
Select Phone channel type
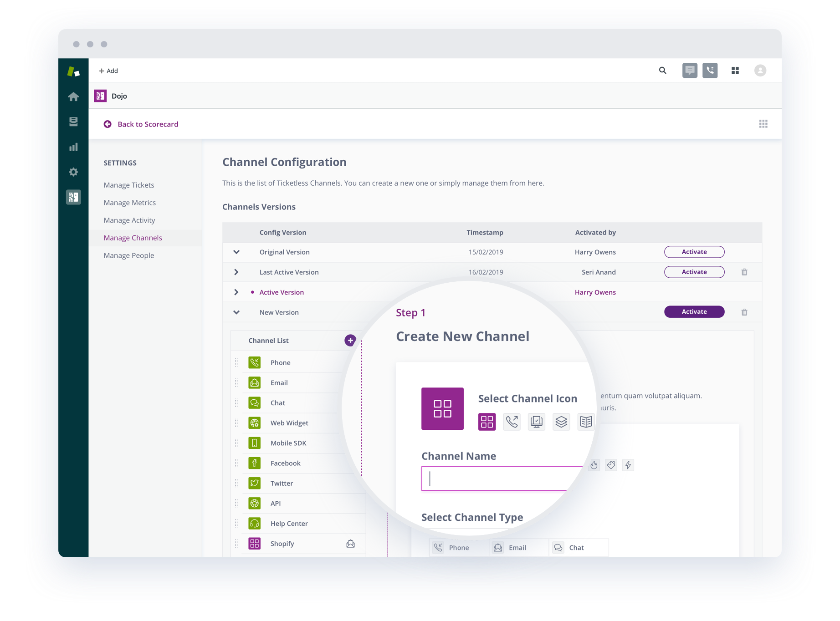459,547
